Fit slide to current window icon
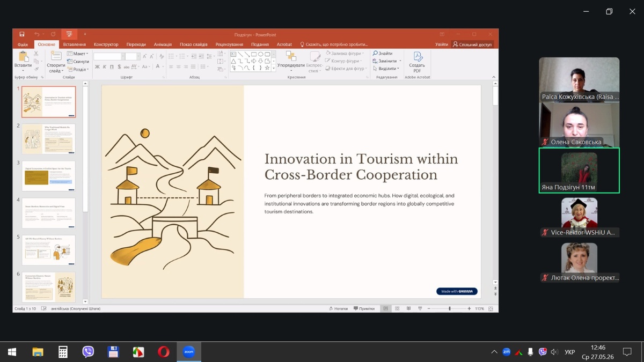Screen dimensions: 644x362 click(x=491, y=309)
